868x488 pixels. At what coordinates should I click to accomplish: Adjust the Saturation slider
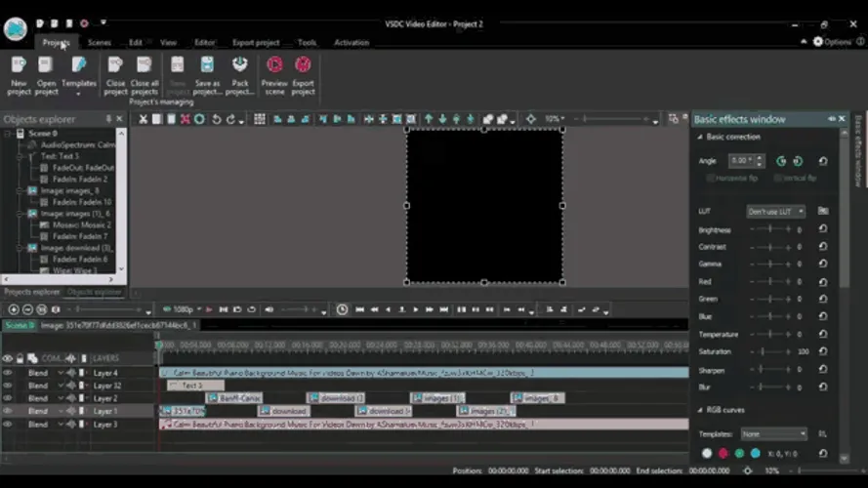[x=770, y=351]
